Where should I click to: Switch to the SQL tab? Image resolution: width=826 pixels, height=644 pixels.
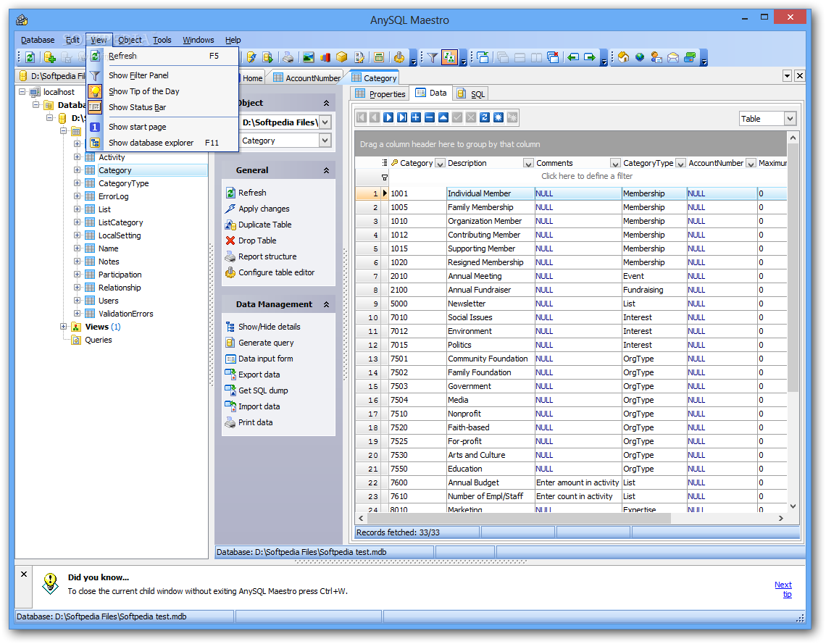point(471,93)
